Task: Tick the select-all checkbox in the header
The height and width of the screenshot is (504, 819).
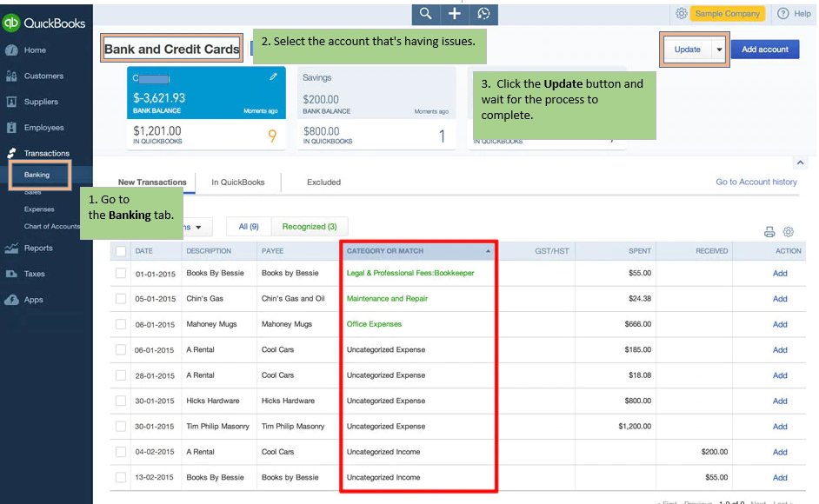Action: [121, 251]
